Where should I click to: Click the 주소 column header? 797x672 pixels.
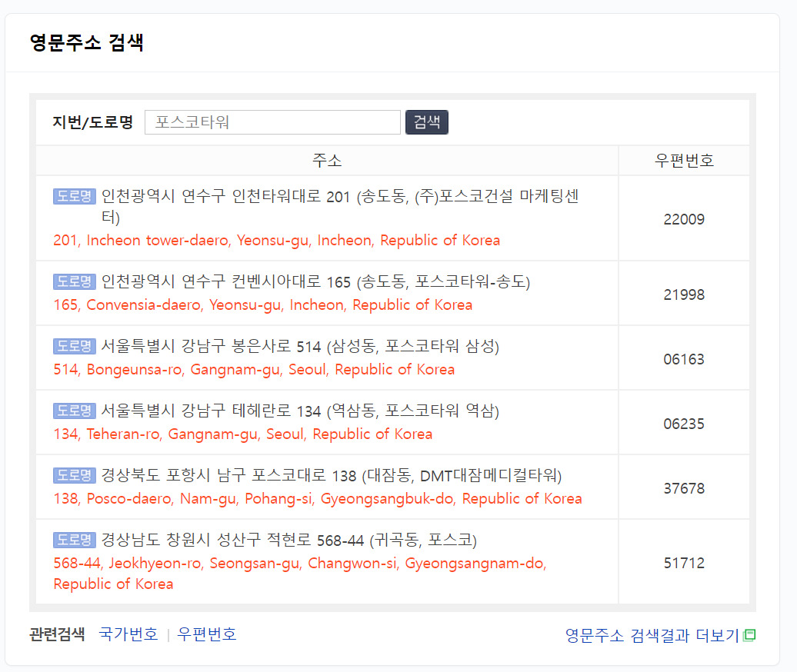tap(327, 161)
